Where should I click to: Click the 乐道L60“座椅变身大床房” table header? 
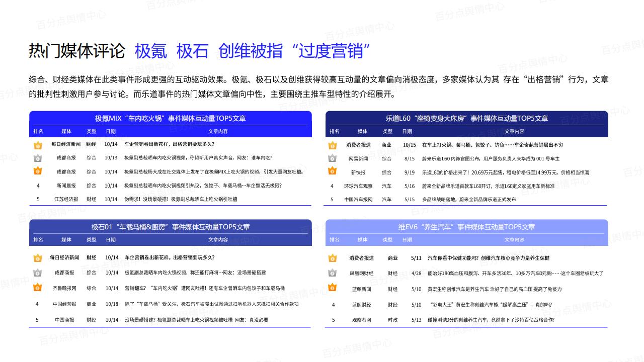467,119
